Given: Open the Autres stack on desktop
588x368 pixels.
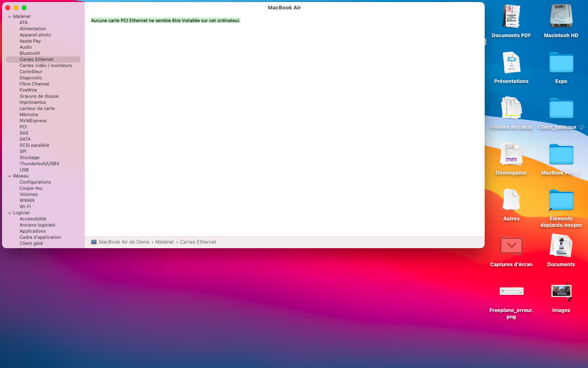Looking at the screenshot, I should pos(511,200).
